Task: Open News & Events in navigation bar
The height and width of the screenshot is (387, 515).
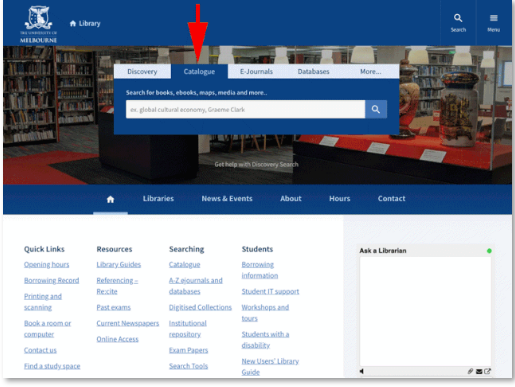Action: pyautogui.click(x=227, y=199)
